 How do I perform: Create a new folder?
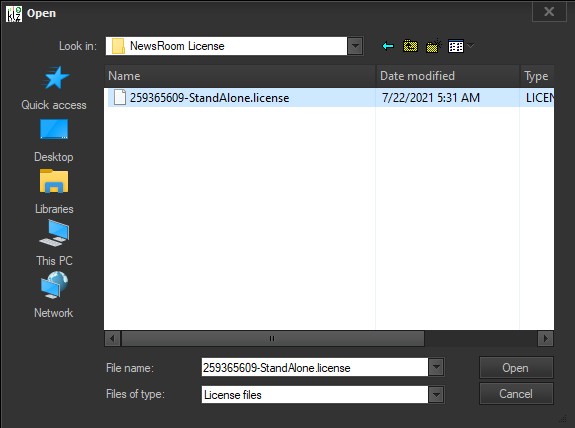point(433,46)
